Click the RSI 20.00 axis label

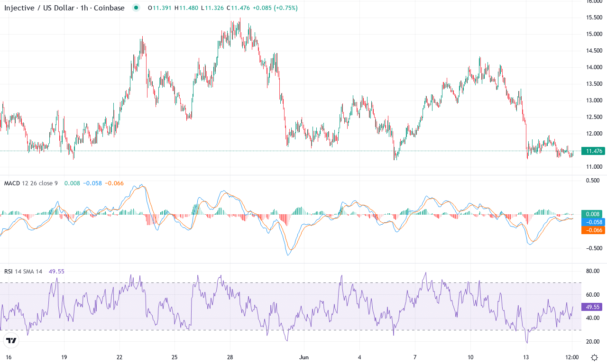tap(594, 342)
